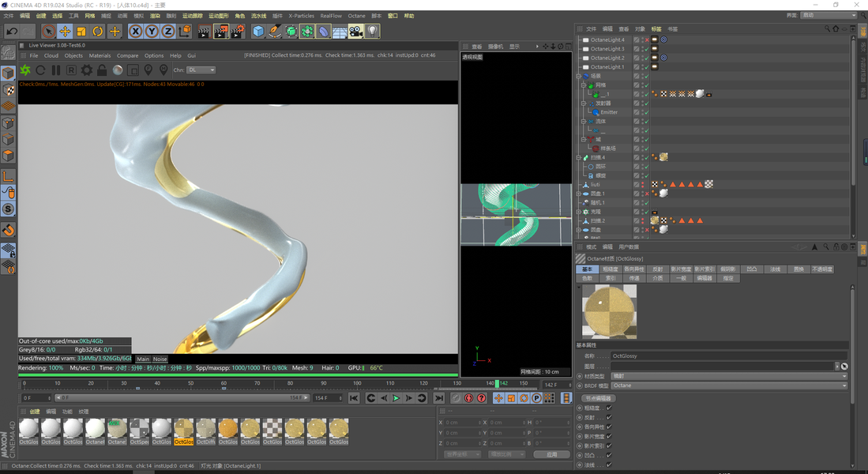Image resolution: width=868 pixels, height=474 pixels.
Task: Click the timeline frame 142 marker
Action: (x=497, y=383)
